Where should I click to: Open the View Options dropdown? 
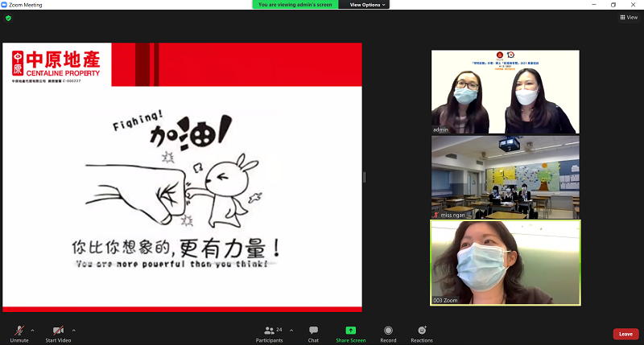click(369, 5)
